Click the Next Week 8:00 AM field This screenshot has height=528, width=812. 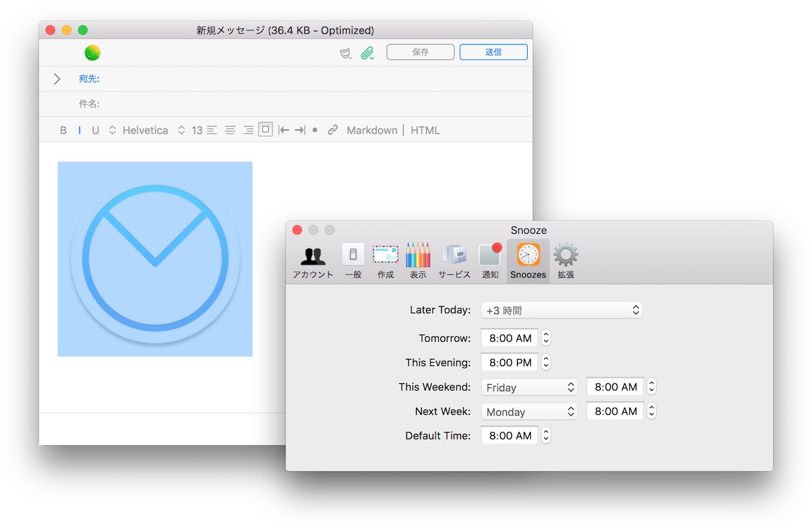[615, 411]
